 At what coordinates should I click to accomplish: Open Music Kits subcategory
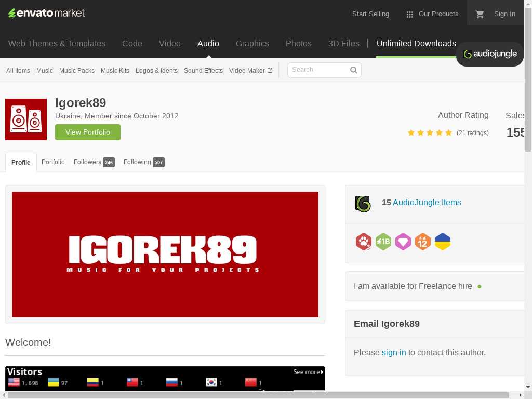tap(115, 71)
